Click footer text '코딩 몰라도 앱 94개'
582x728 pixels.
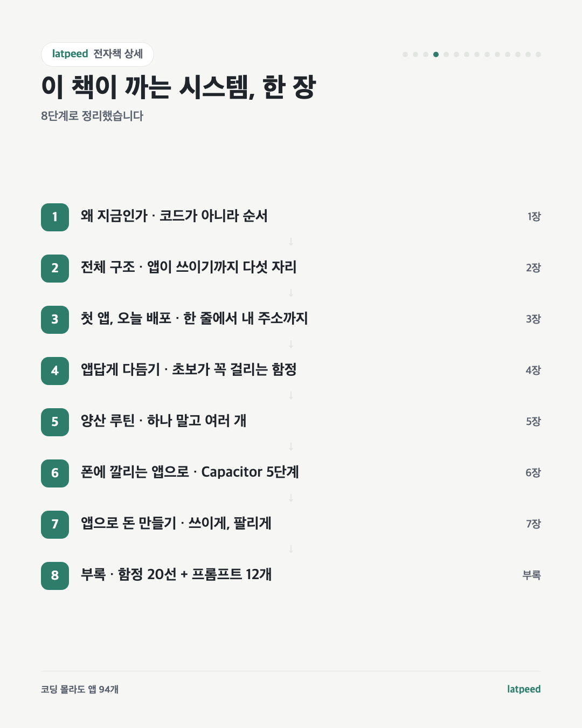tap(80, 689)
